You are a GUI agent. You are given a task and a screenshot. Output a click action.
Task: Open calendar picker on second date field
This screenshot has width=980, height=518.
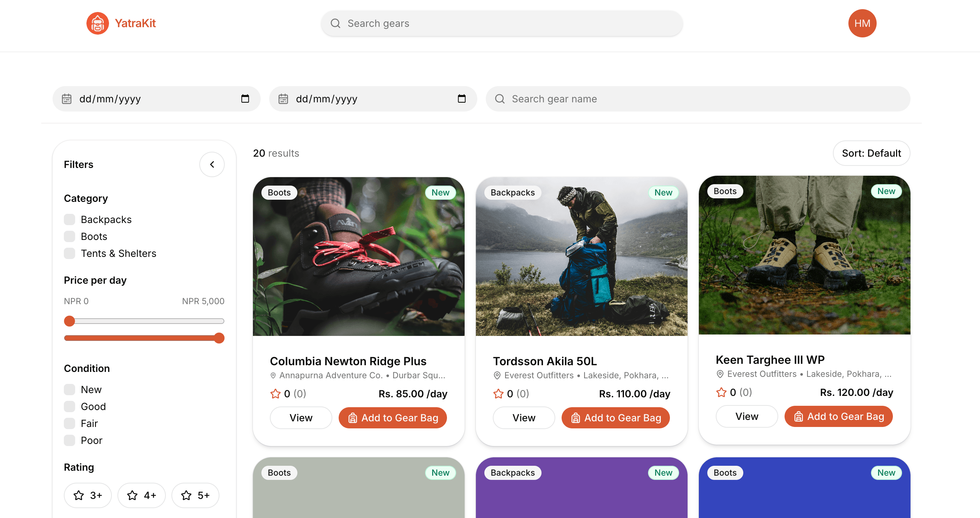[x=461, y=98]
